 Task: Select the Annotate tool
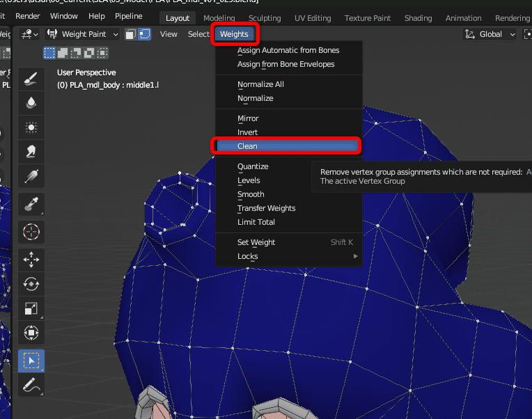[31, 385]
